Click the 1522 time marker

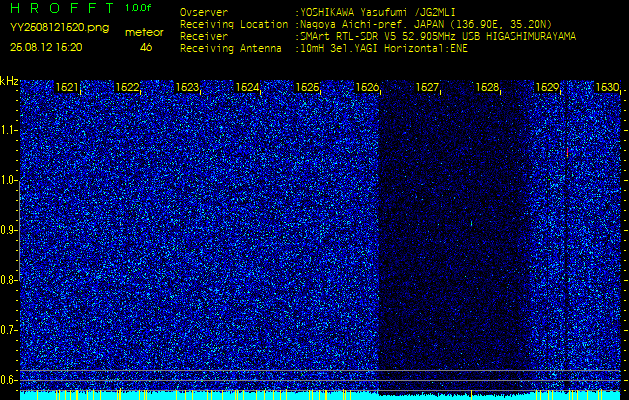click(127, 87)
